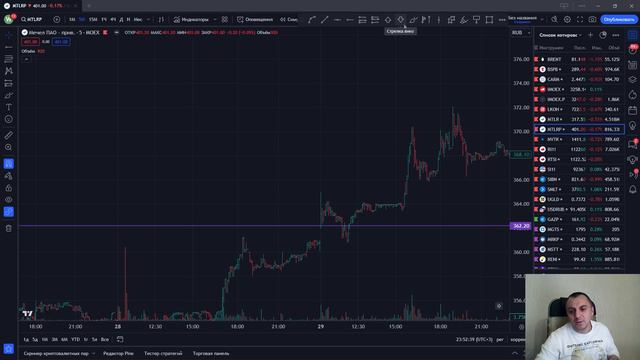The height and width of the screenshot is (360, 640).
Task: Select the horizontal ray tool in toolbar
Action: pos(350,20)
